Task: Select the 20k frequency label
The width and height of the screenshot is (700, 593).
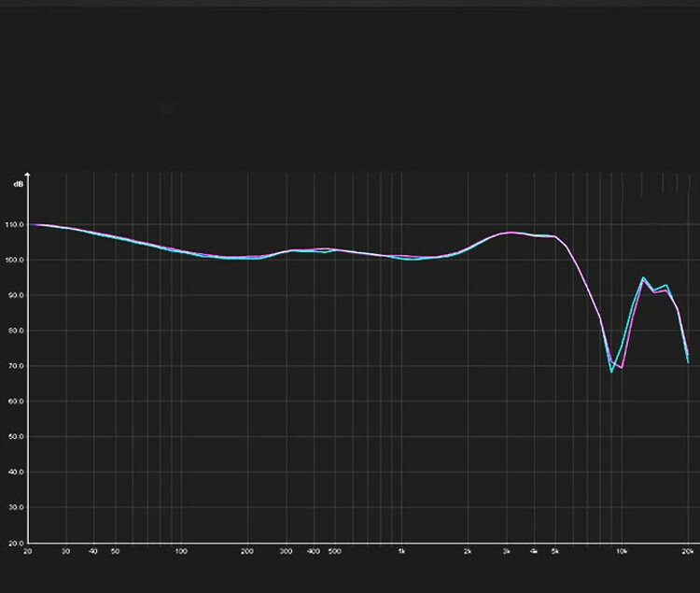Action: [687, 552]
